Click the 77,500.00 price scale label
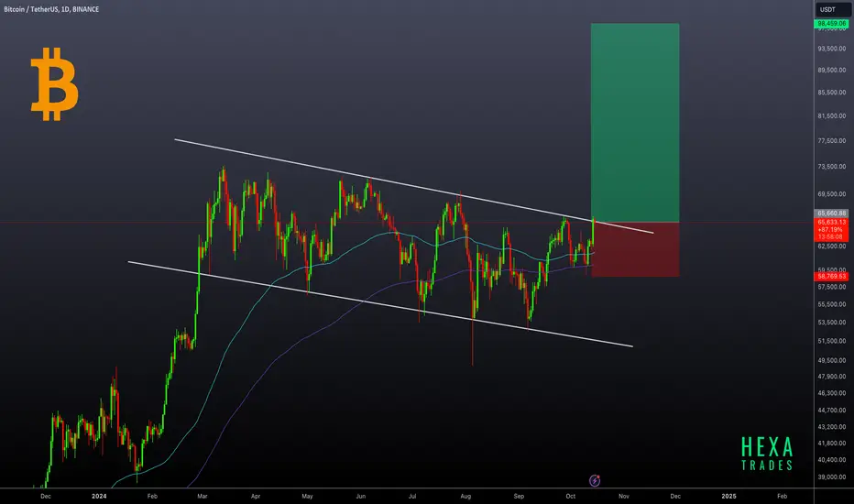This screenshot has height=504, width=854. [832, 140]
